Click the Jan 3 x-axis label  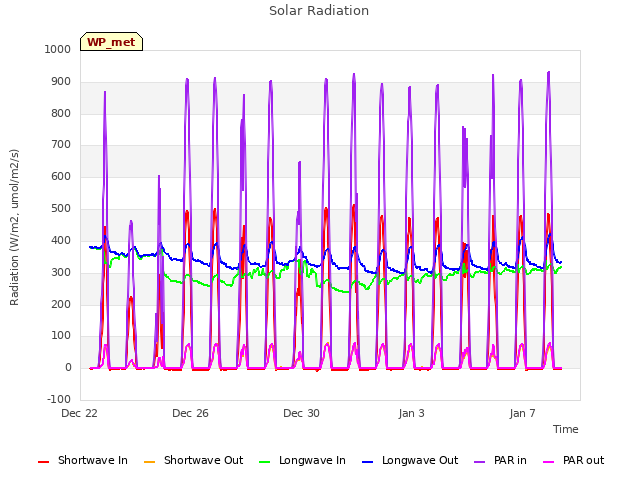coord(411,413)
